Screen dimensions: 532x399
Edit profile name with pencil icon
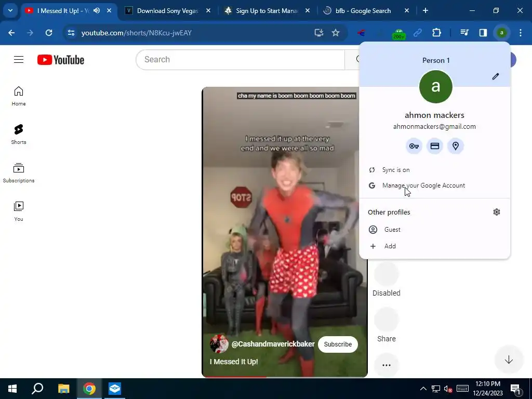pyautogui.click(x=496, y=76)
